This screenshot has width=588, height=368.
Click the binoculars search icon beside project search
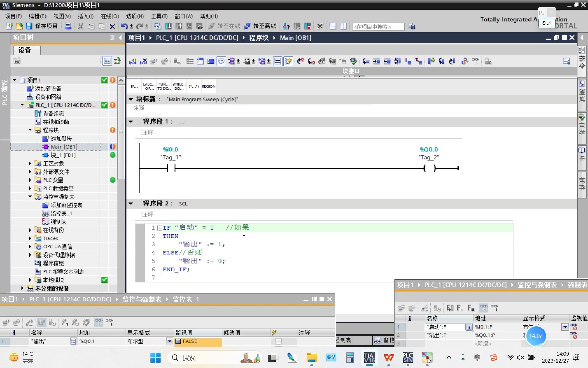pos(412,27)
